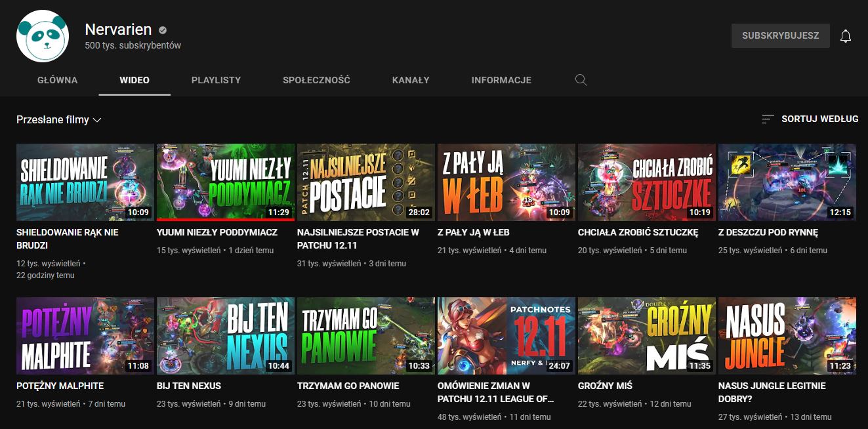Open the PLAYLISTY tab
The width and height of the screenshot is (868, 429).
[217, 80]
